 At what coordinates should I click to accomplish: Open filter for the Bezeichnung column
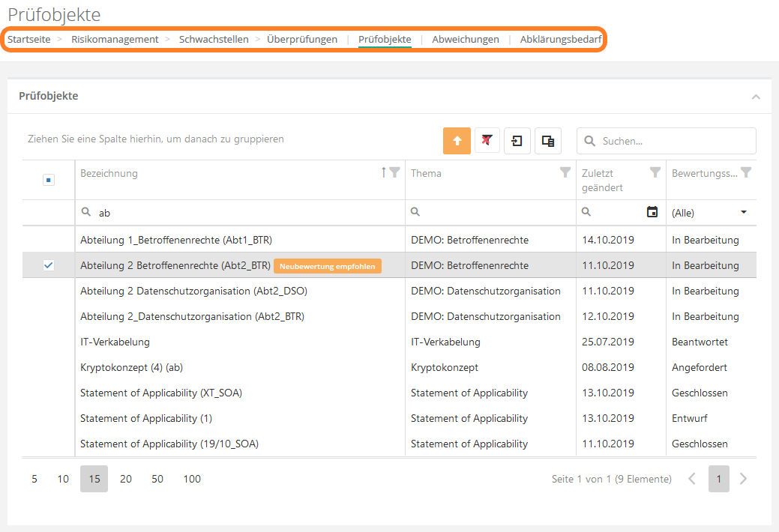[x=394, y=173]
